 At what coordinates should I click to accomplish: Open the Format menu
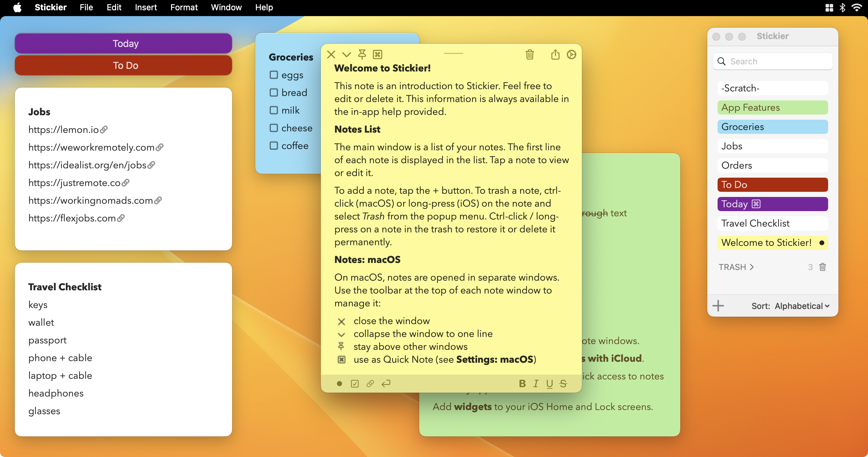tap(184, 7)
